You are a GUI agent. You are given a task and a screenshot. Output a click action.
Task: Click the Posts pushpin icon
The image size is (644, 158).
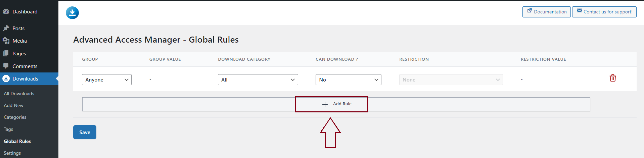click(6, 28)
